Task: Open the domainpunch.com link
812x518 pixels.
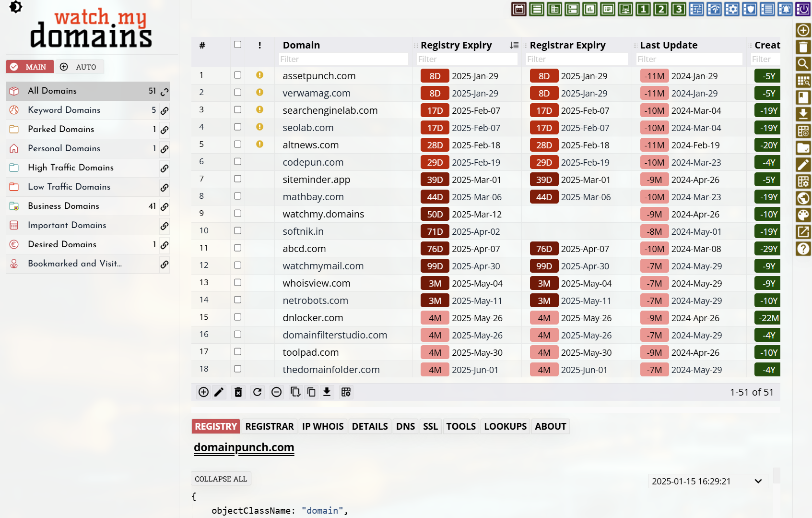Action: click(x=244, y=447)
